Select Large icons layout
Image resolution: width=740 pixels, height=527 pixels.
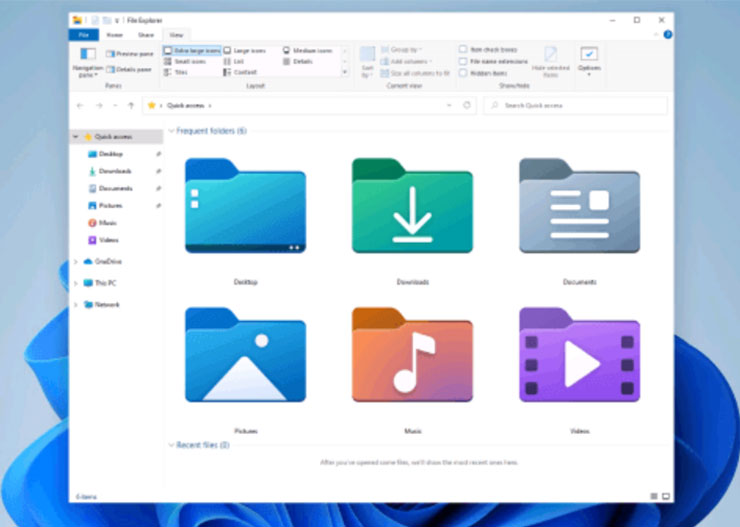tap(245, 50)
